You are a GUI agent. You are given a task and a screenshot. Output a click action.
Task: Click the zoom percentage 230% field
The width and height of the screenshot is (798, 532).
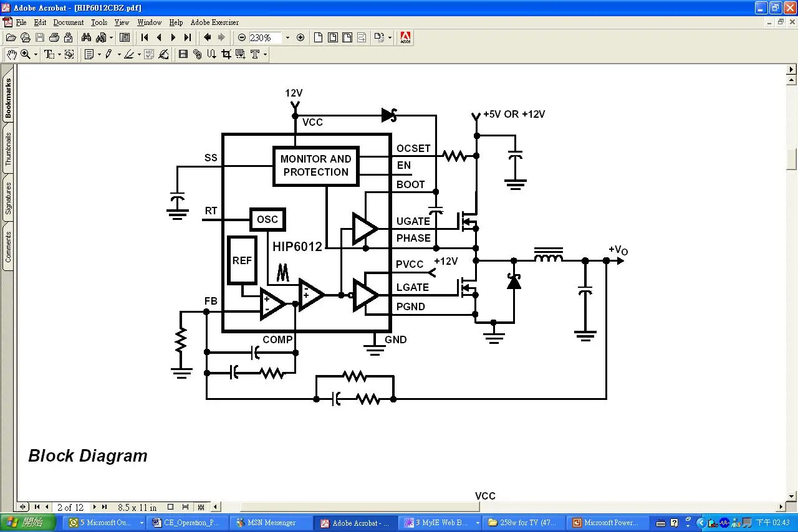(x=264, y=37)
